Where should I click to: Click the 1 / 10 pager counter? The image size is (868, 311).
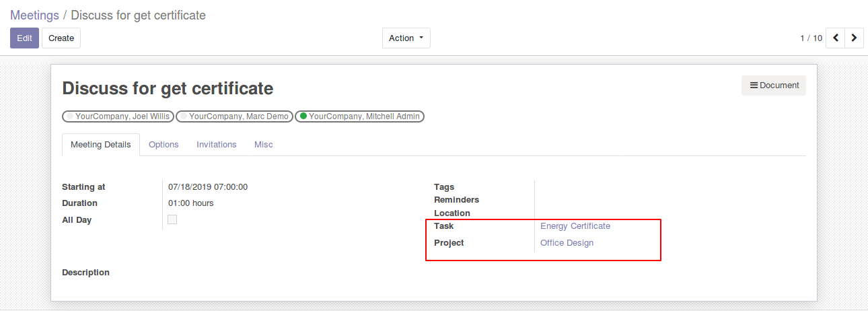click(x=811, y=38)
